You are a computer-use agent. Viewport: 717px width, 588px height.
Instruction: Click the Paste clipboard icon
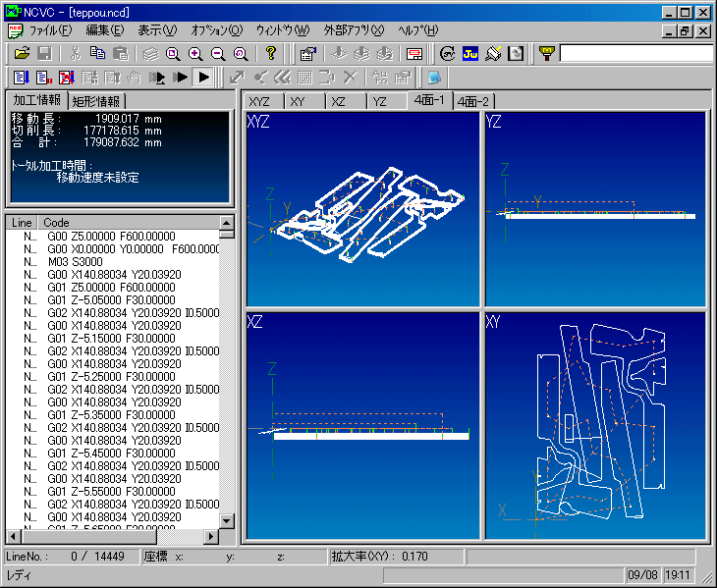[x=120, y=54]
